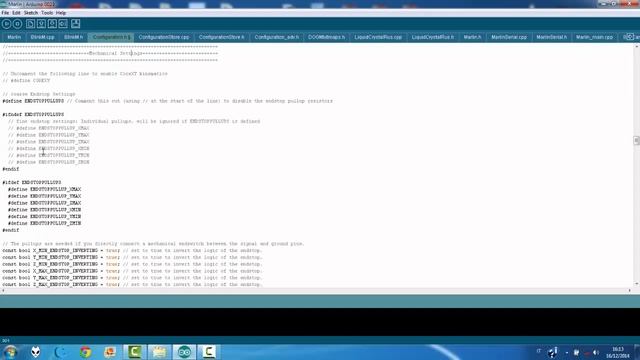Click the X_MAX_ENDSTOP_INVERTING code line

(x=132, y=271)
